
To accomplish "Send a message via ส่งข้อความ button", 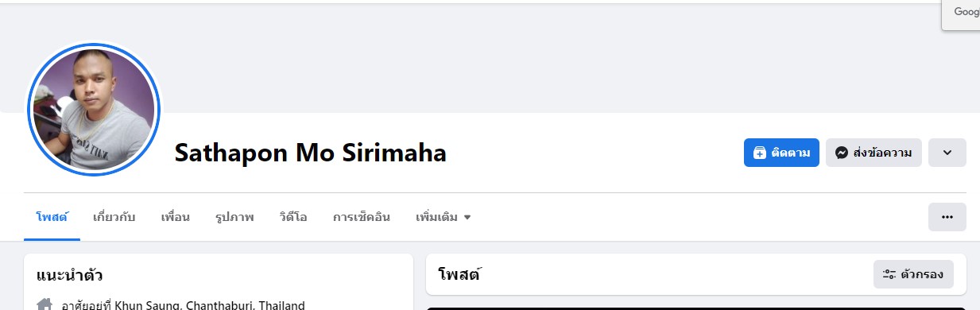I will click(873, 153).
